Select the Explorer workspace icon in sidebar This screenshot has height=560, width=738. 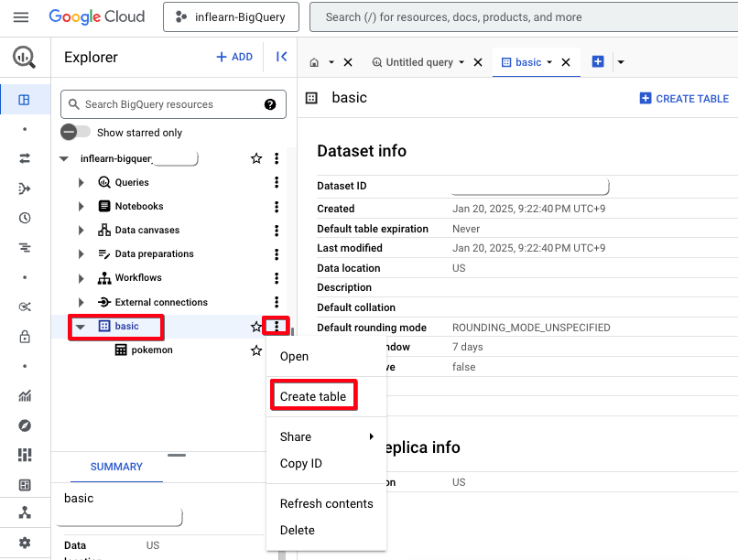24,100
